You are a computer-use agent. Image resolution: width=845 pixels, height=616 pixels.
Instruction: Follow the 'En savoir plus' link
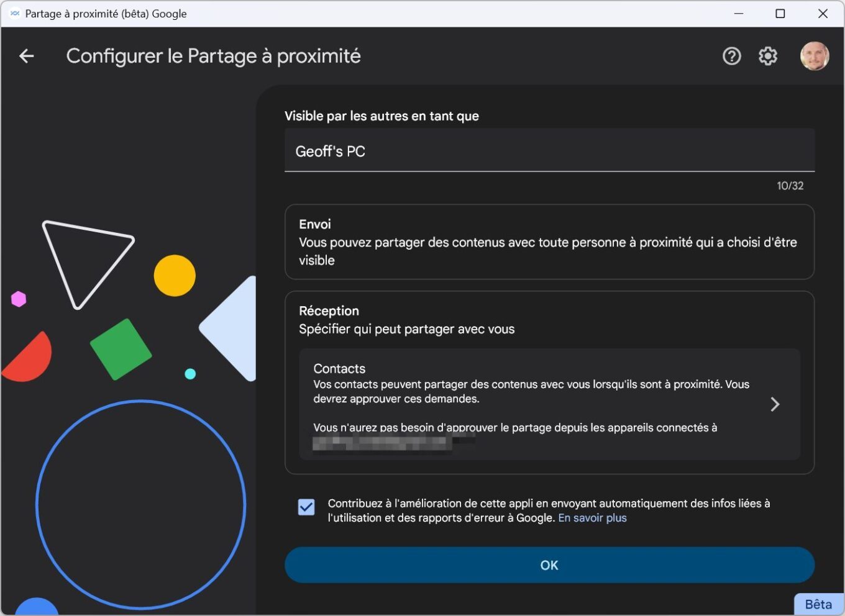click(x=592, y=518)
